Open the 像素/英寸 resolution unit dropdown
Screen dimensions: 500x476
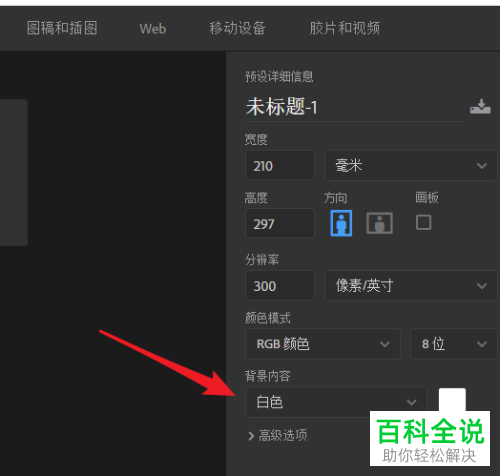pos(411,285)
